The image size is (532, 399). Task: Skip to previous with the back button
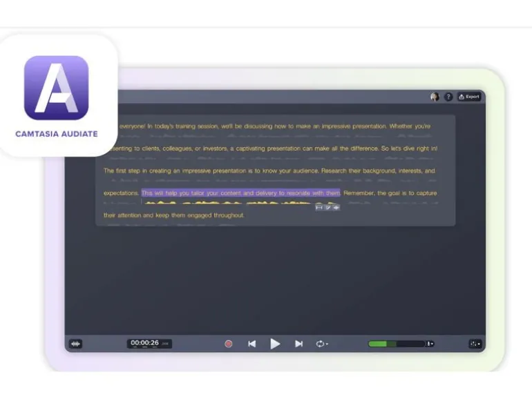click(251, 344)
